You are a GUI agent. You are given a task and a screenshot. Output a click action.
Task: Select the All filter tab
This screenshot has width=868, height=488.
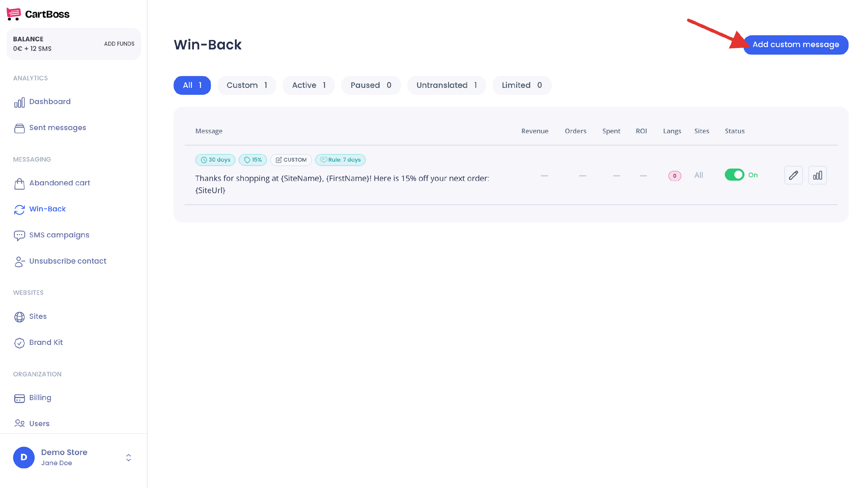pos(192,85)
